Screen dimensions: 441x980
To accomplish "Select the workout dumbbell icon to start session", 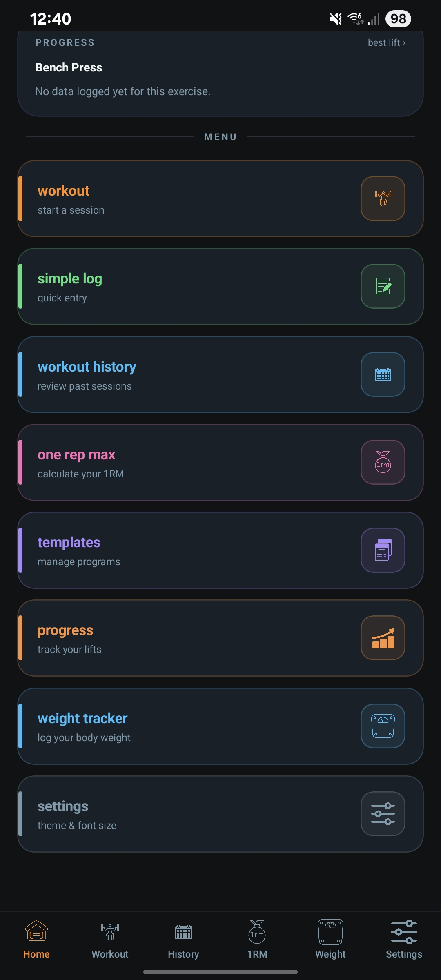I will click(383, 199).
